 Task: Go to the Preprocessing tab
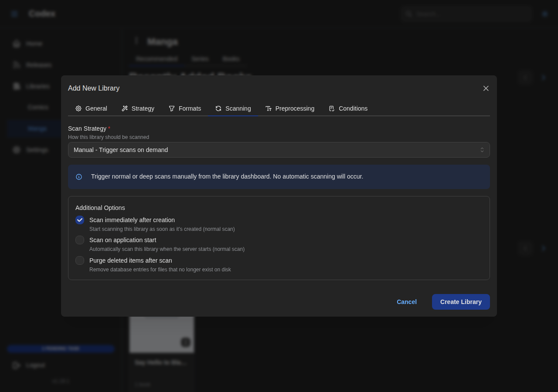click(x=289, y=108)
